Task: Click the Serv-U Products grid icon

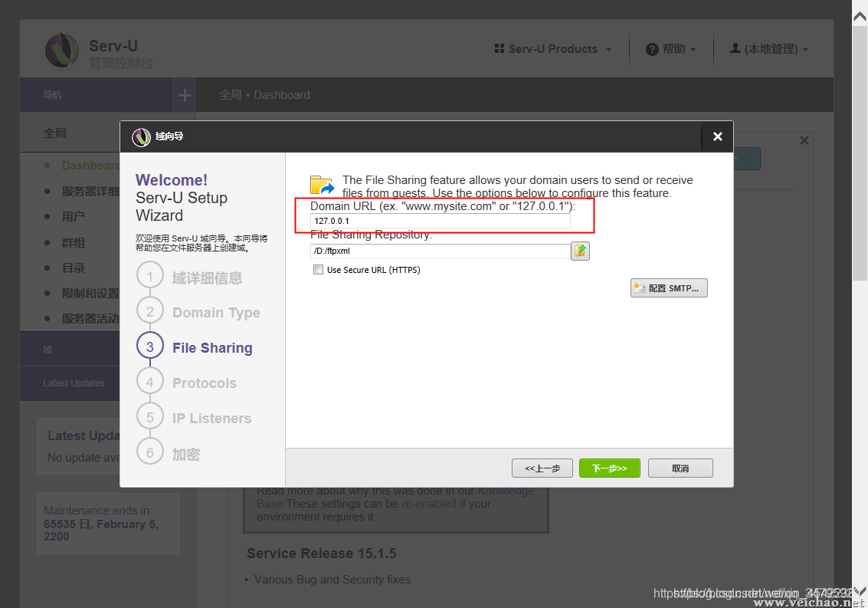Action: click(x=500, y=49)
